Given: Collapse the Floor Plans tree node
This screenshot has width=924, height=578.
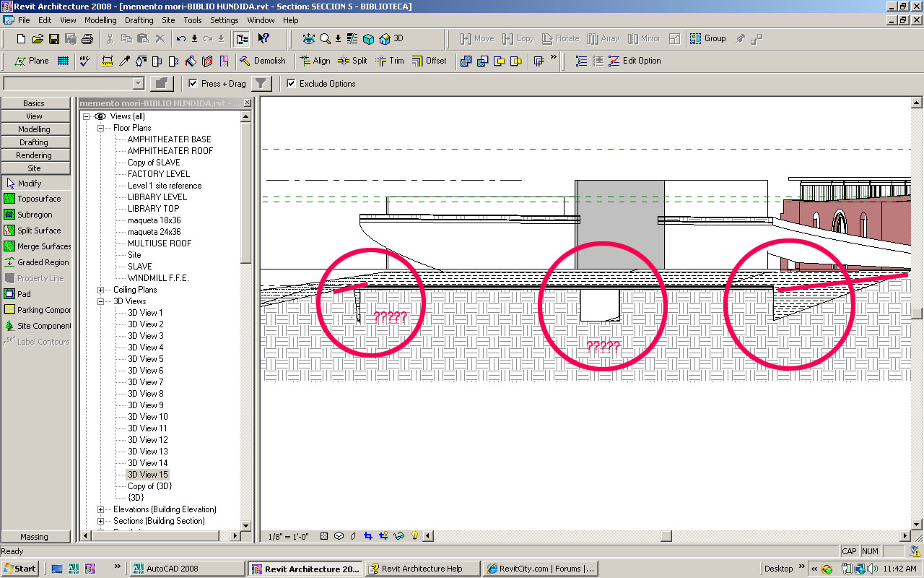Looking at the screenshot, I should [100, 128].
